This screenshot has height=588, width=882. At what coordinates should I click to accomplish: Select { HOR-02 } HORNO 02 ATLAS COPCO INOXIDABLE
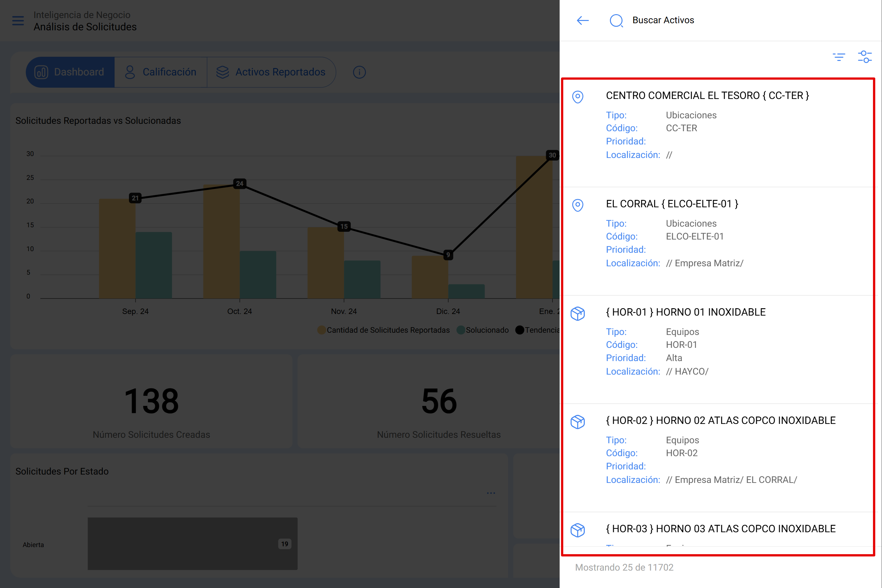[x=719, y=458]
